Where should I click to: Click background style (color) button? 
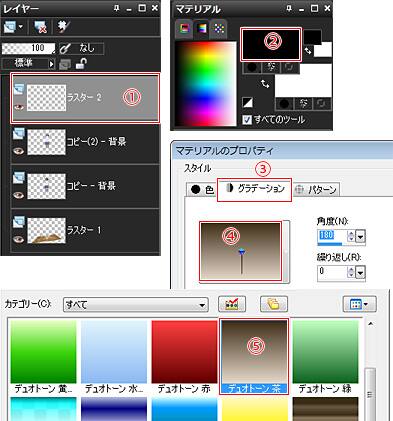click(x=284, y=104)
